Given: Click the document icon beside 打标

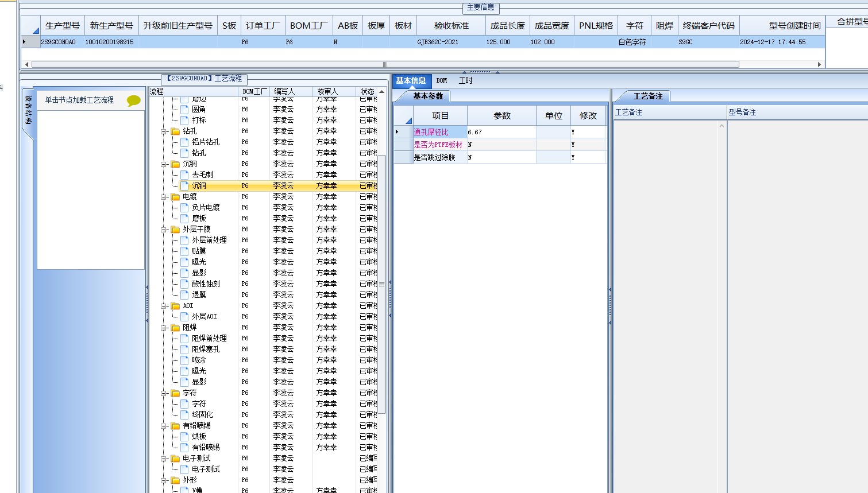Looking at the screenshot, I should tap(184, 120).
